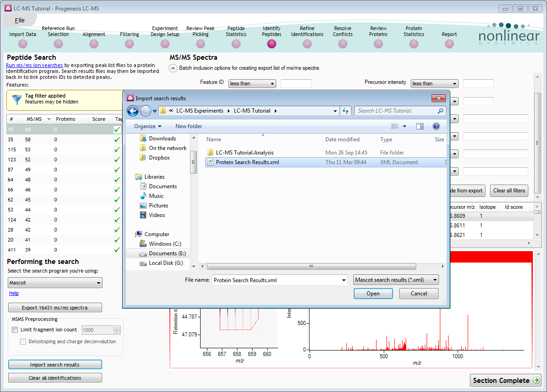Click the Back arrow in the import dialog
Viewport: 547px width, 392px height.
tap(133, 111)
